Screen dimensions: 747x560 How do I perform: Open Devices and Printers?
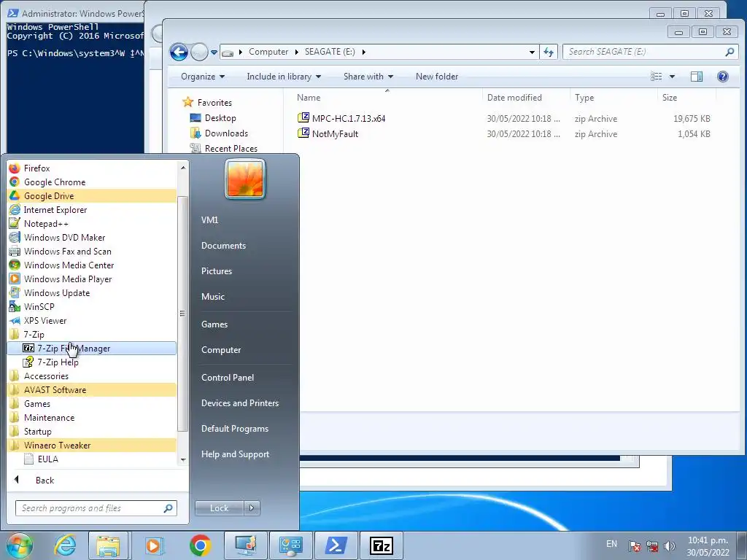click(239, 402)
